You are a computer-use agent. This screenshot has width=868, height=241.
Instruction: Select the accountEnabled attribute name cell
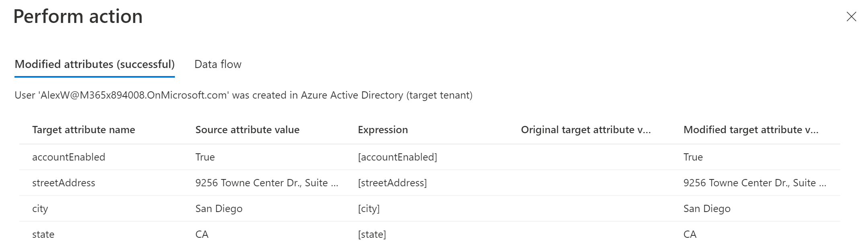click(x=69, y=157)
